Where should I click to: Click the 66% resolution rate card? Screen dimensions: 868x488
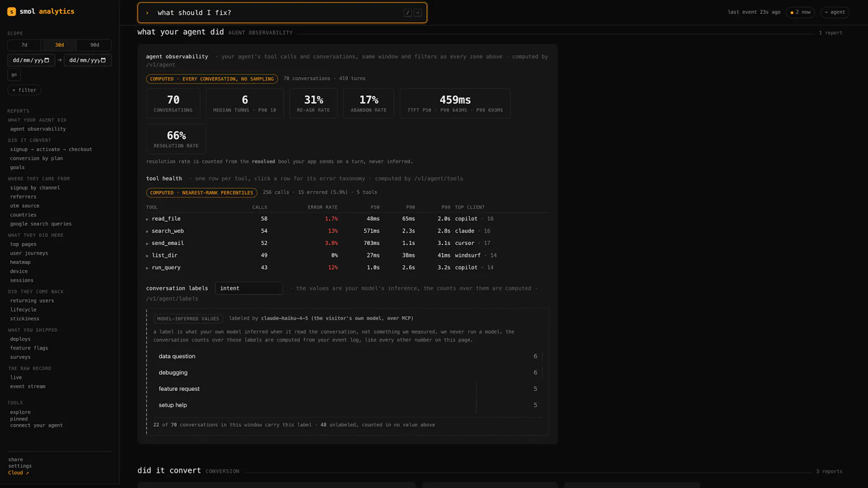click(176, 139)
